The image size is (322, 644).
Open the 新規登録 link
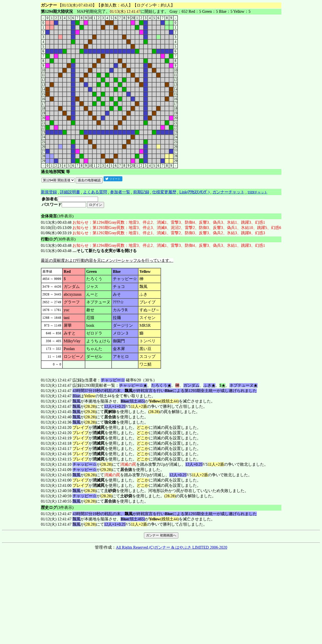click(x=49, y=192)
